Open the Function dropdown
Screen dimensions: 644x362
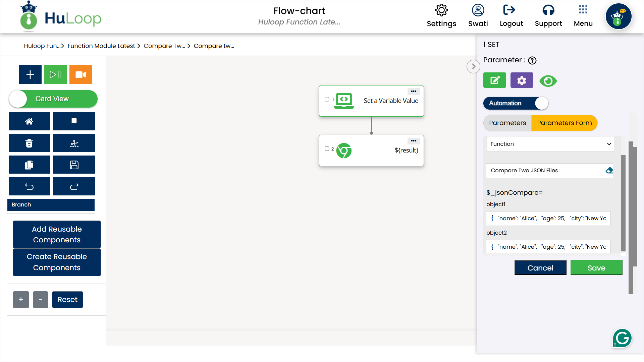pyautogui.click(x=550, y=144)
